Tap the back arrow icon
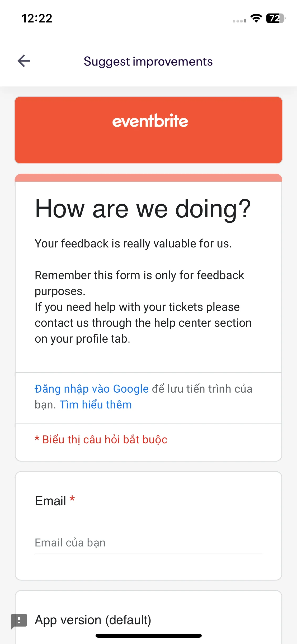This screenshot has width=297, height=644. coord(24,61)
